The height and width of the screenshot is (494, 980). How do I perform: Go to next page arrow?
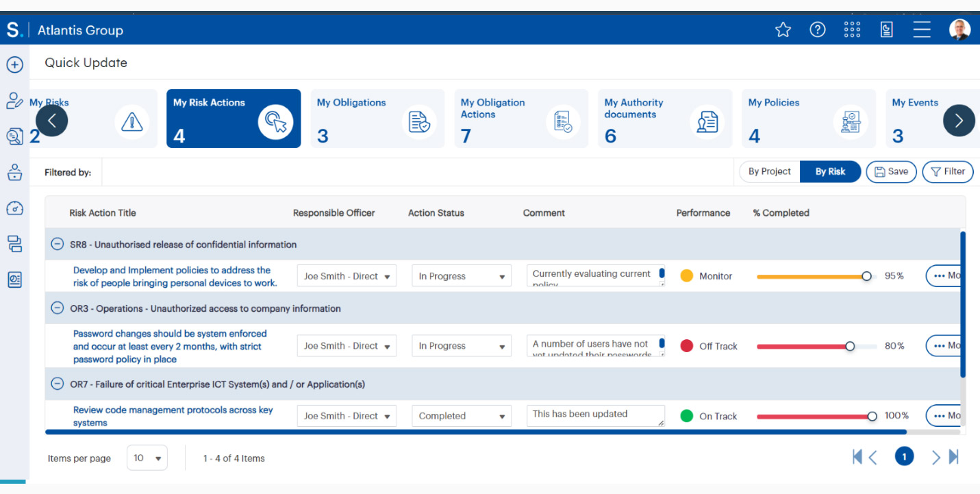click(x=935, y=457)
